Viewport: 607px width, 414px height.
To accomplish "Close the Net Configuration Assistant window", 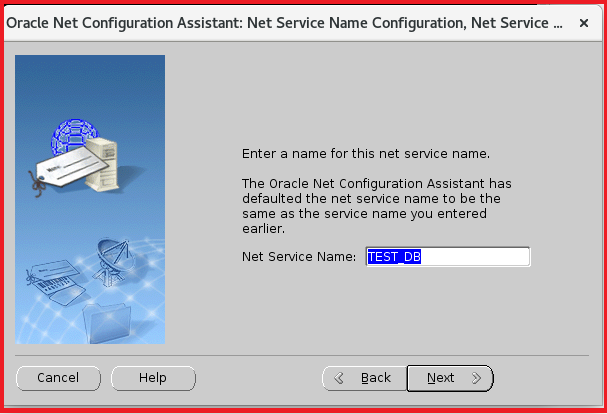I will (583, 23).
